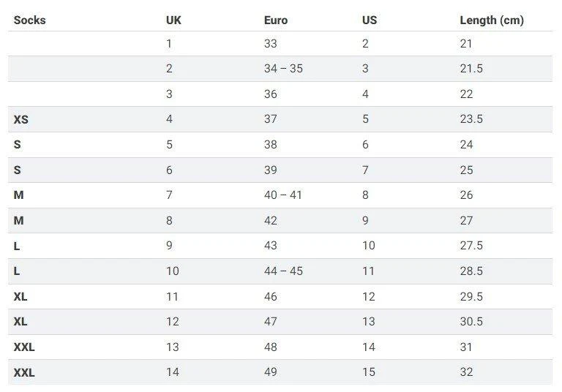Select the 27.5 length cell
562x392 pixels.
click(x=471, y=246)
